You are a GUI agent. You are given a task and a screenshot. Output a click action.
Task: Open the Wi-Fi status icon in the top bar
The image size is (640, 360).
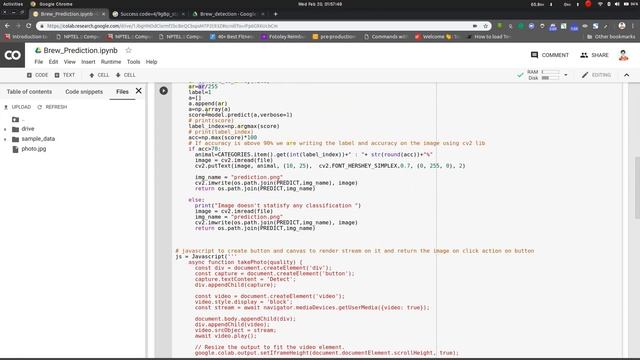pos(600,4)
